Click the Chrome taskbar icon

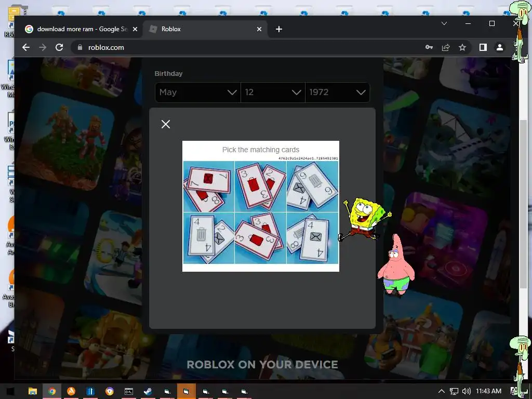pyautogui.click(x=52, y=391)
